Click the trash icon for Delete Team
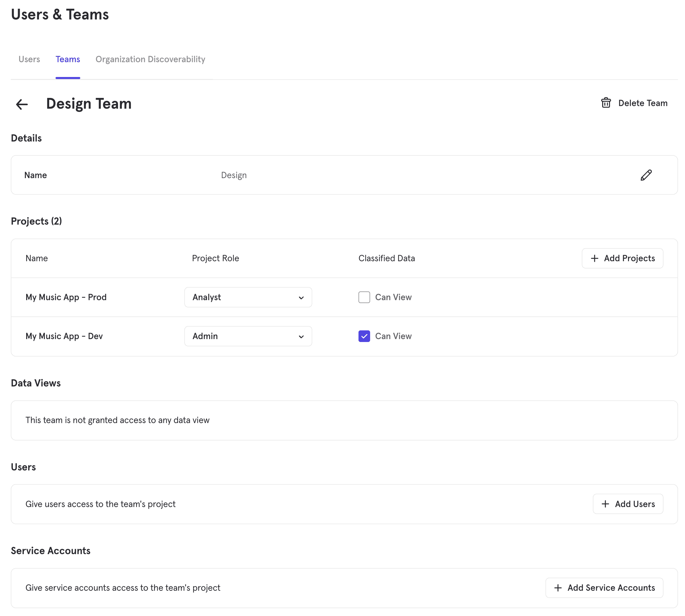Viewport: 685px width, 616px height. point(606,103)
